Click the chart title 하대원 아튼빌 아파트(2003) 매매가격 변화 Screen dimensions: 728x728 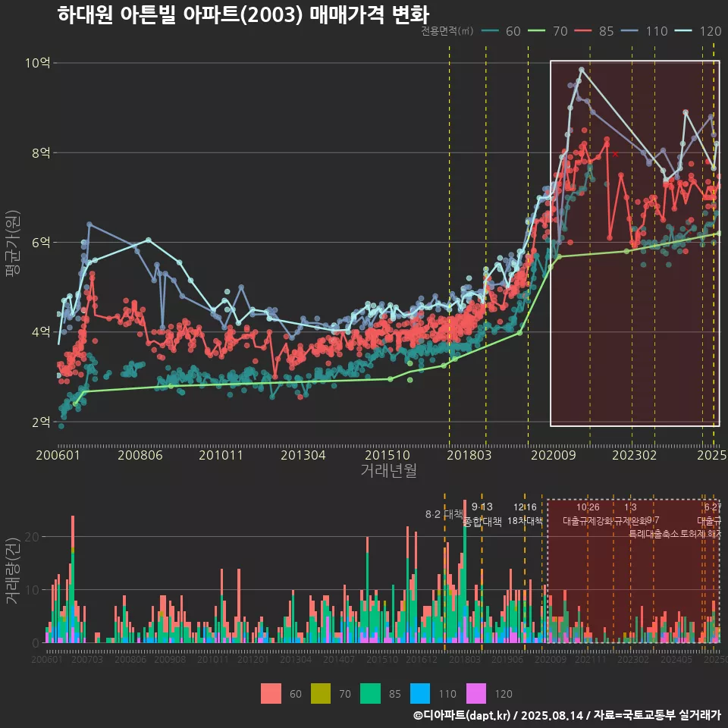243,14
